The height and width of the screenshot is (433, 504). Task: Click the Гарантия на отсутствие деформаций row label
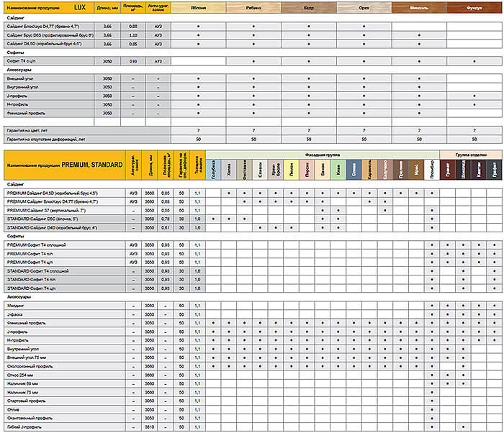46,140
